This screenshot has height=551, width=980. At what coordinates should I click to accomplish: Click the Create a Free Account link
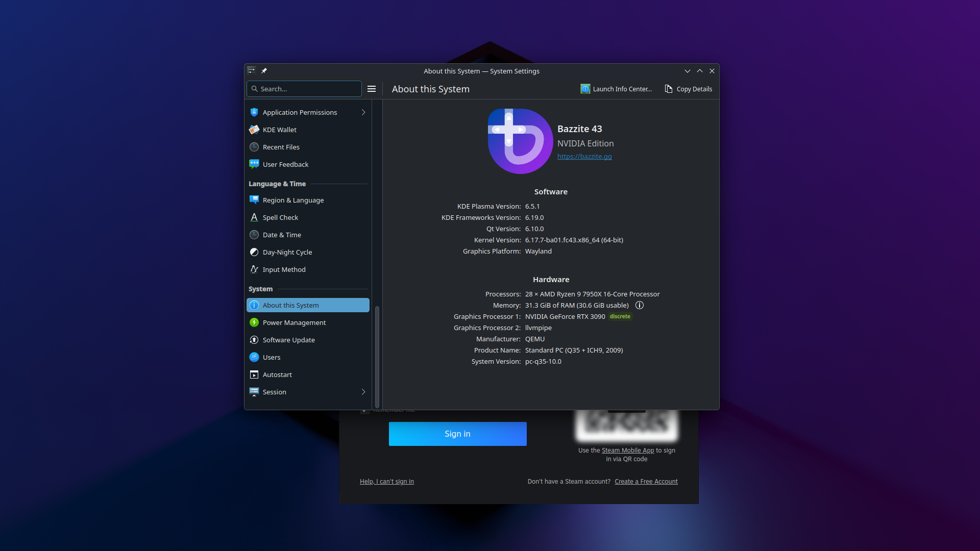coord(646,482)
